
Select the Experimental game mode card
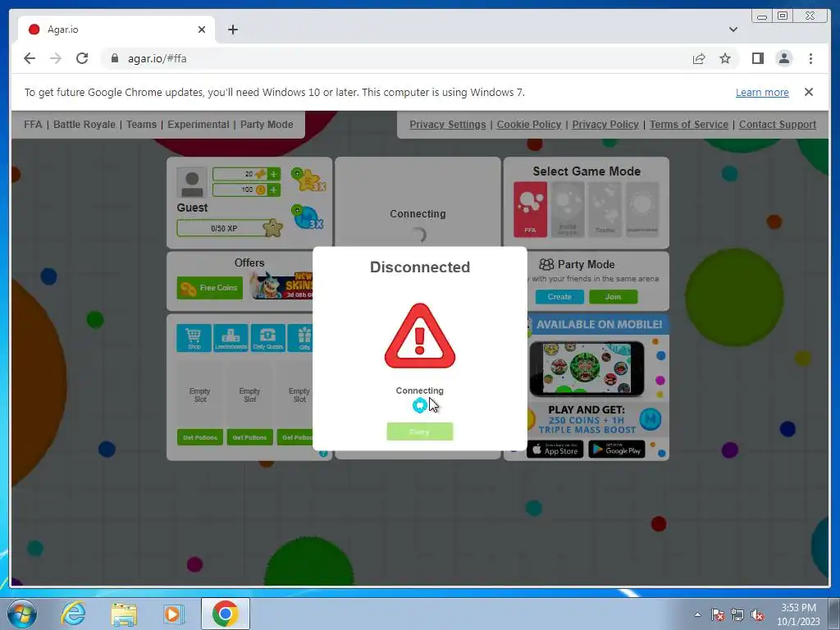tap(642, 209)
